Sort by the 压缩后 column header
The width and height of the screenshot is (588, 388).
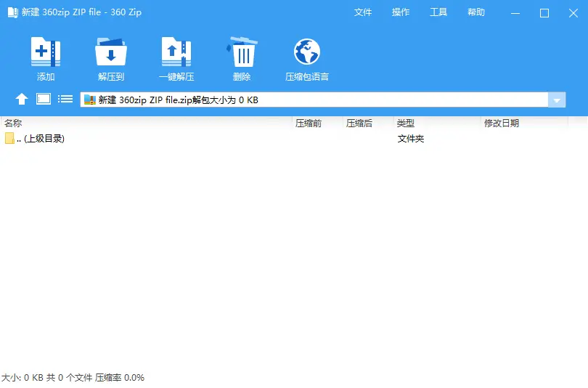[x=368, y=123]
